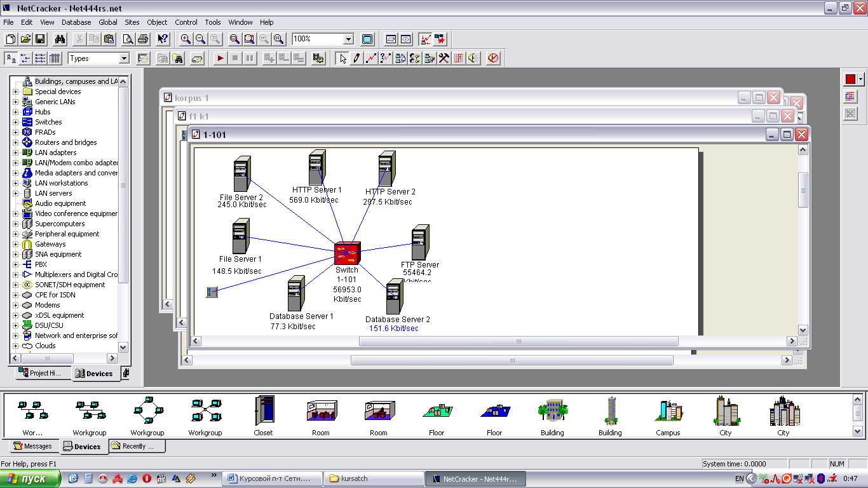Screen dimensions: 868x488
Task: Select LAN servers in device tree
Action: pos(53,193)
